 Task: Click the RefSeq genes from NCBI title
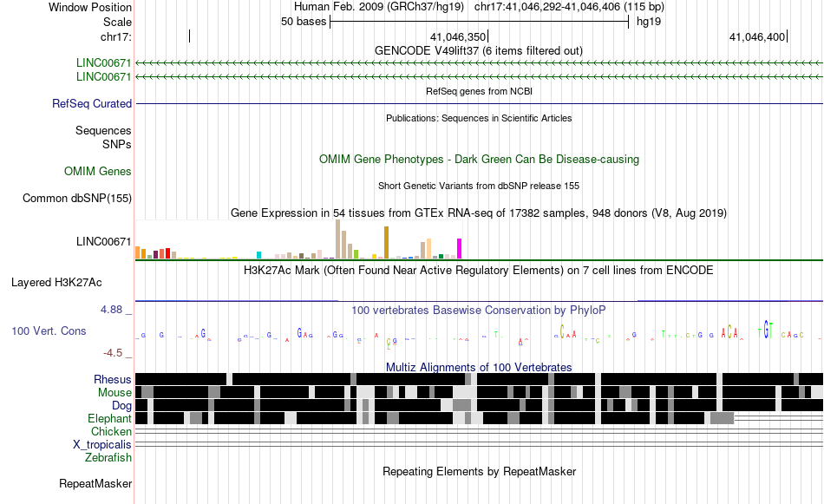[479, 91]
